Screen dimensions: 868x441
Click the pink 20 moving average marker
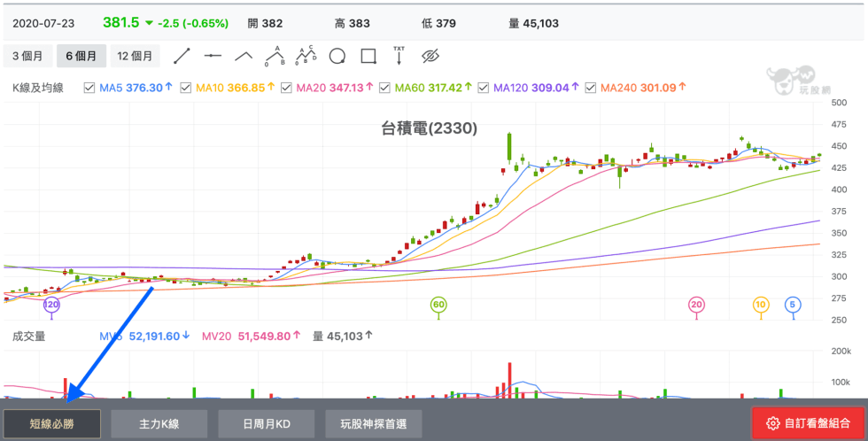click(696, 305)
